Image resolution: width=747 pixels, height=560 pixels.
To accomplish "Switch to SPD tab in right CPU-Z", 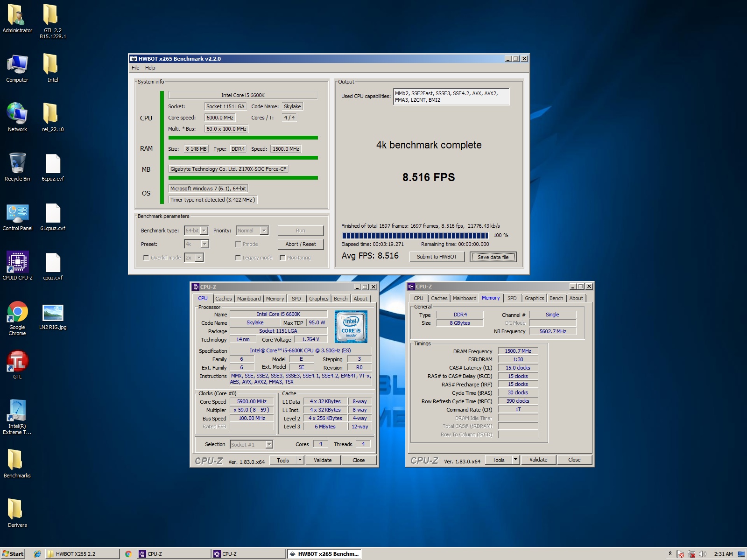I will [512, 298].
